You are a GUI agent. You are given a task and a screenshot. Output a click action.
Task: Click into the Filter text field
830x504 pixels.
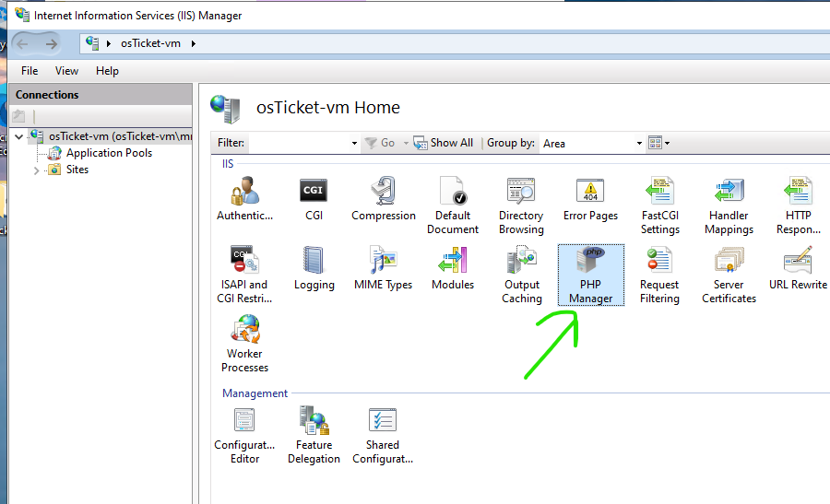299,144
